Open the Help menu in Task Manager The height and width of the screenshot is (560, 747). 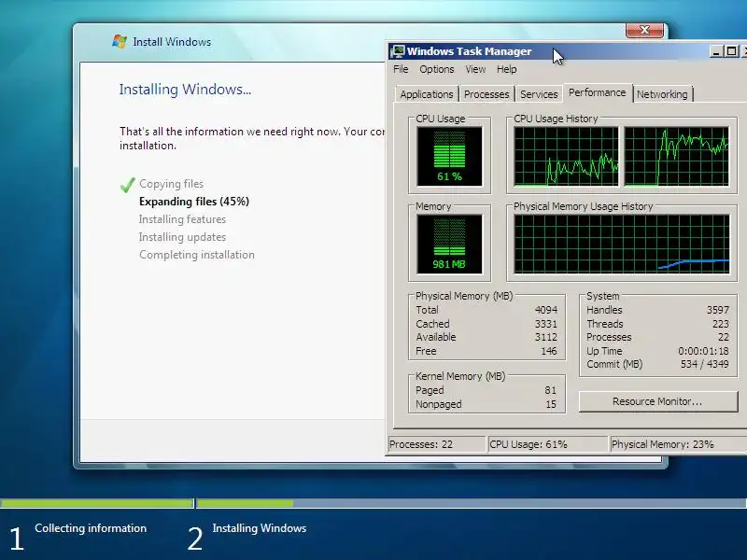tap(506, 69)
